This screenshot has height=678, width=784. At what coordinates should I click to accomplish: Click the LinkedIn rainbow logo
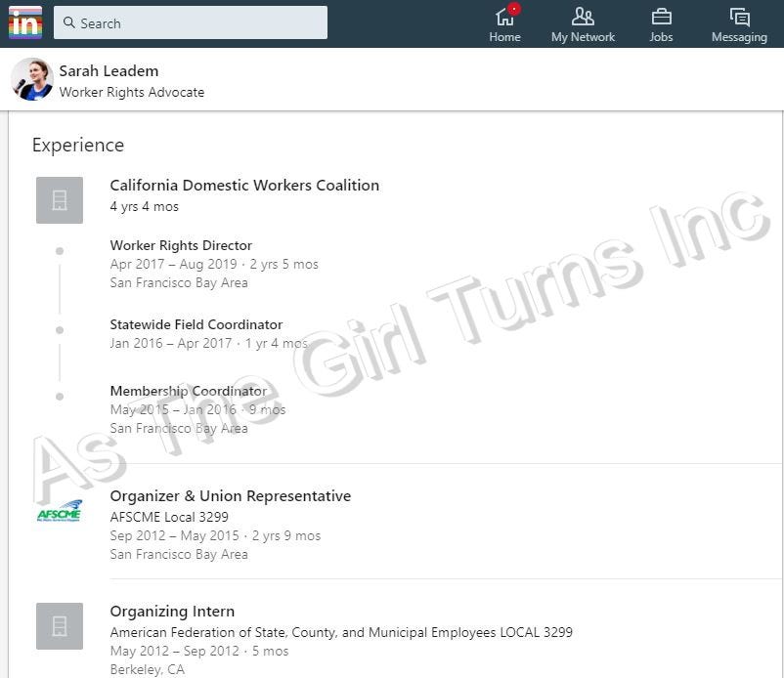25,22
